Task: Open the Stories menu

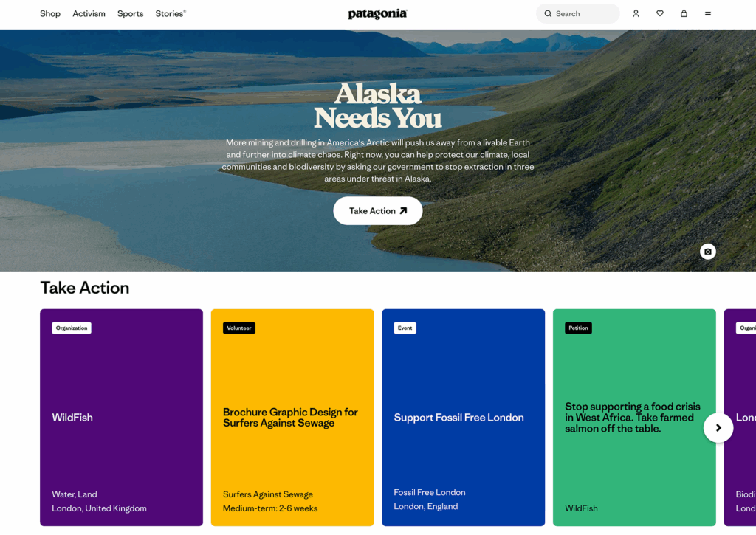Action: (x=171, y=13)
